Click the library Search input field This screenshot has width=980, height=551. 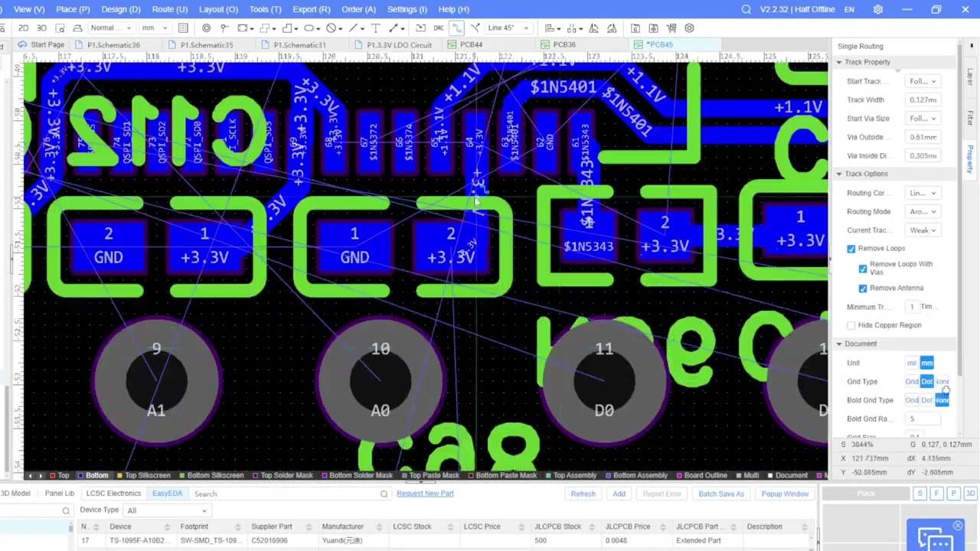click(x=290, y=494)
